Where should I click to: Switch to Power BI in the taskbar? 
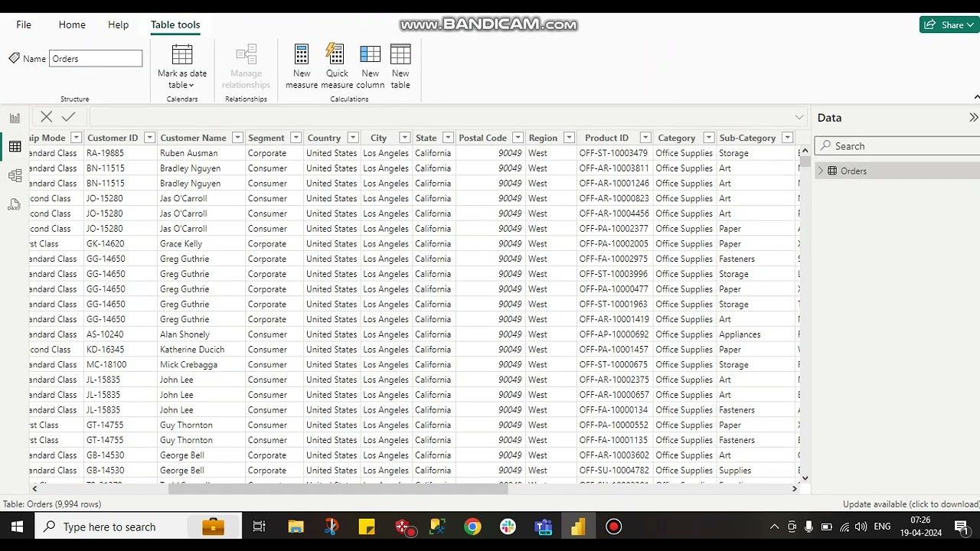[x=578, y=527]
